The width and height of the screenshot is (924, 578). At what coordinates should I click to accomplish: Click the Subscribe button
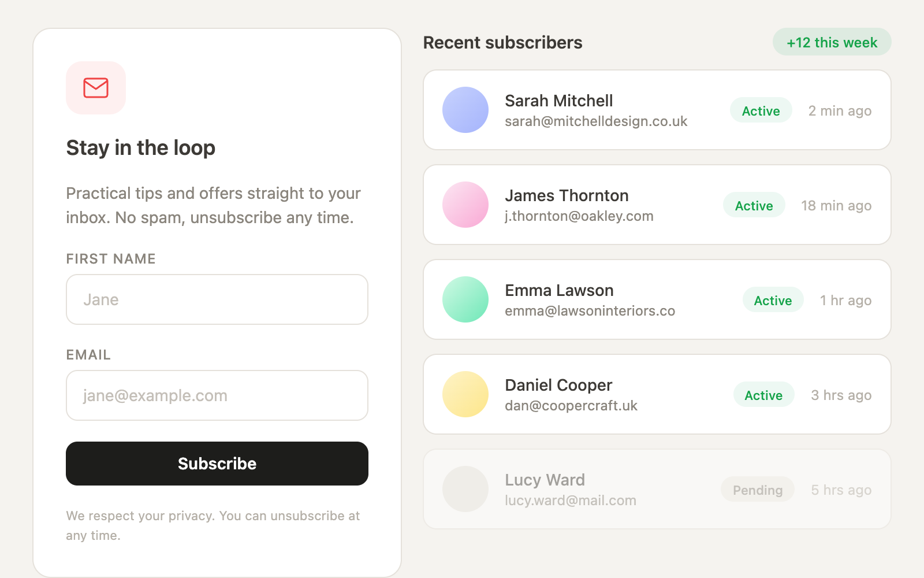point(217,464)
